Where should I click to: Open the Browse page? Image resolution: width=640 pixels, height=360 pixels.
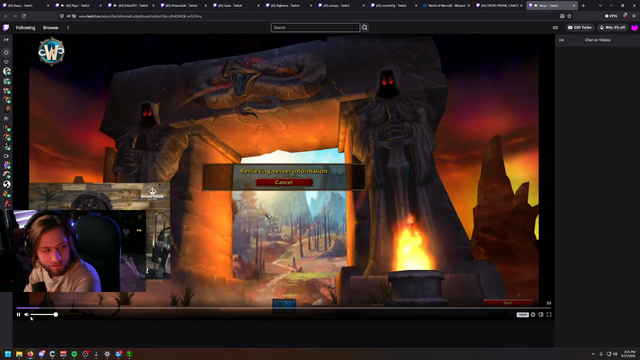[51, 28]
